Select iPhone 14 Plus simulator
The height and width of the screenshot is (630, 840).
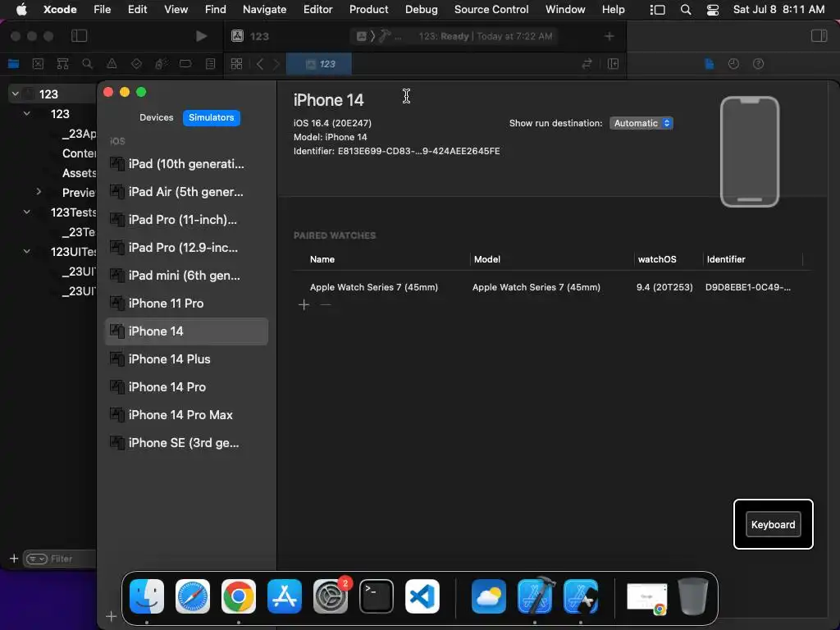tap(186, 359)
